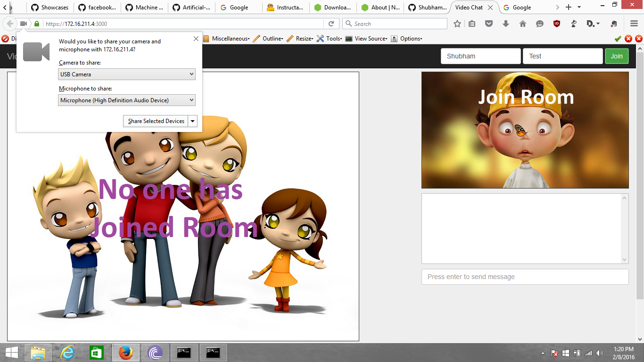Click the desk lamp extension icon
The image size is (644, 362).
(574, 24)
